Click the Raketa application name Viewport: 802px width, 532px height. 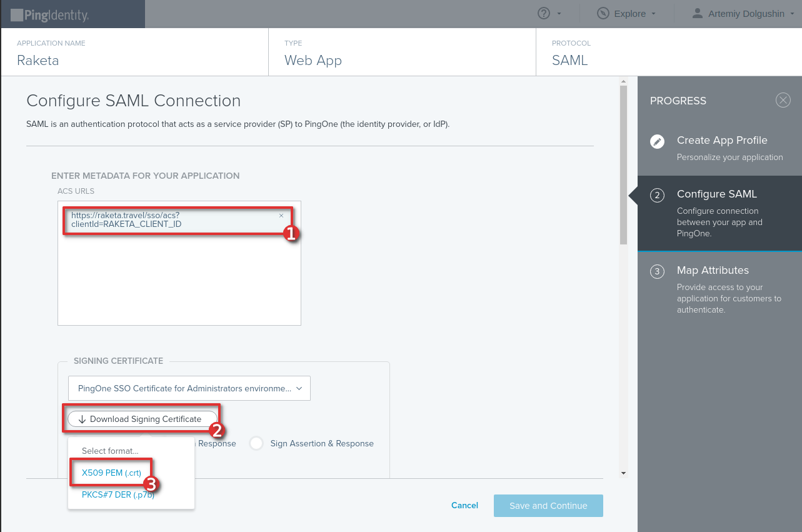click(38, 61)
